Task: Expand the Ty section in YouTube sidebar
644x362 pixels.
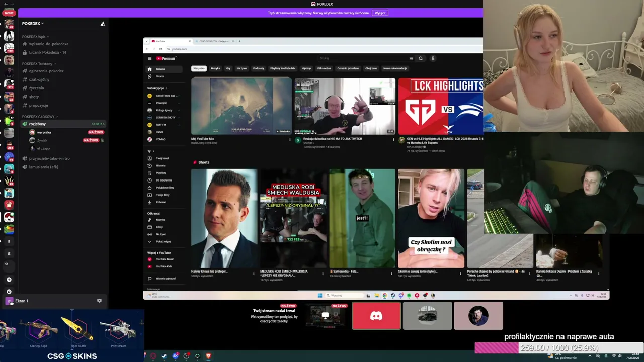Action: pos(150,151)
